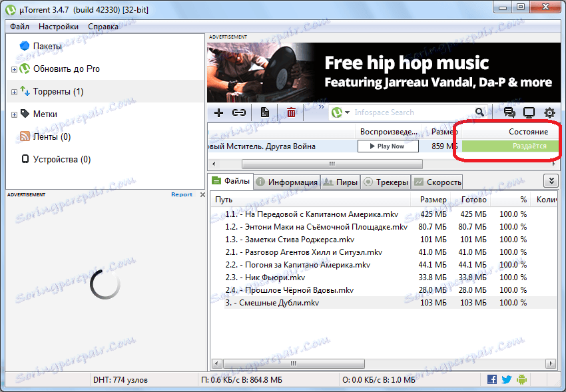
Task: Click the Create New Torrent file icon
Action: point(265,113)
